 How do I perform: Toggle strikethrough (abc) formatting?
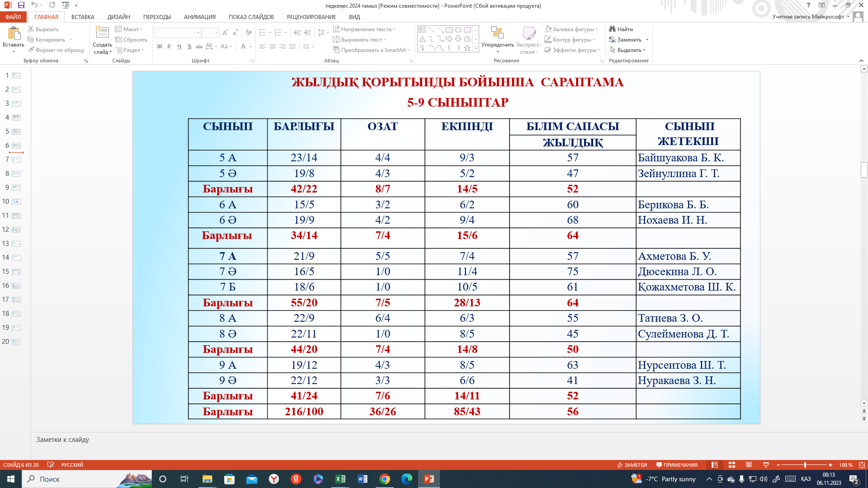tap(199, 47)
